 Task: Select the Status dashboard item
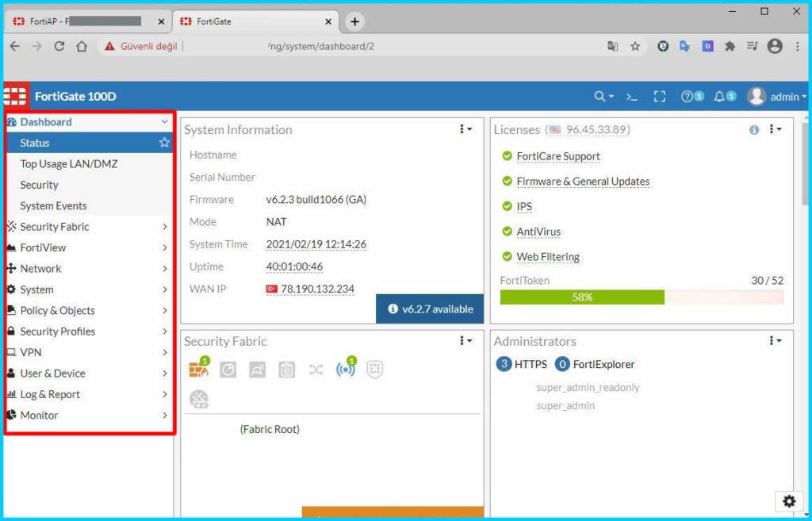tap(89, 143)
